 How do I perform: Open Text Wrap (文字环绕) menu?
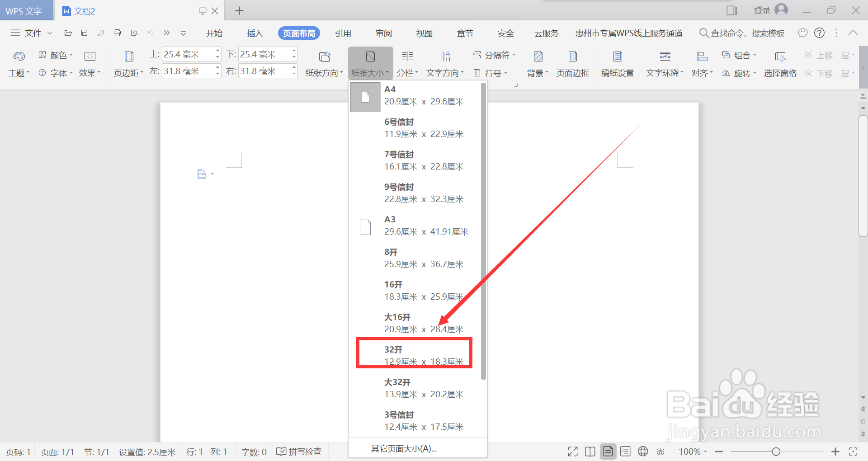click(x=665, y=64)
